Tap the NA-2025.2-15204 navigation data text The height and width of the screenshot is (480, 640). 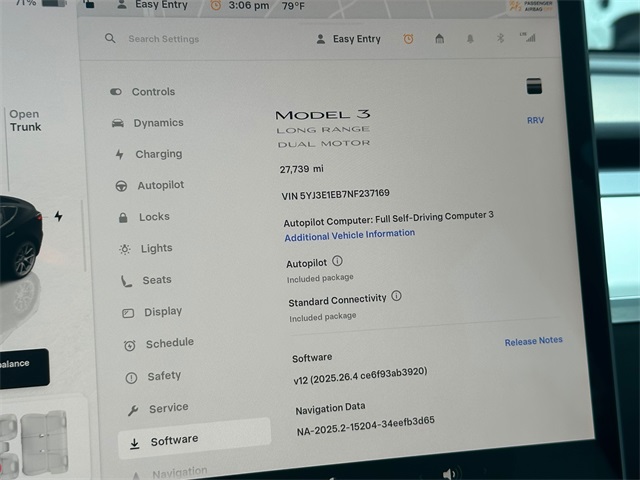click(366, 426)
